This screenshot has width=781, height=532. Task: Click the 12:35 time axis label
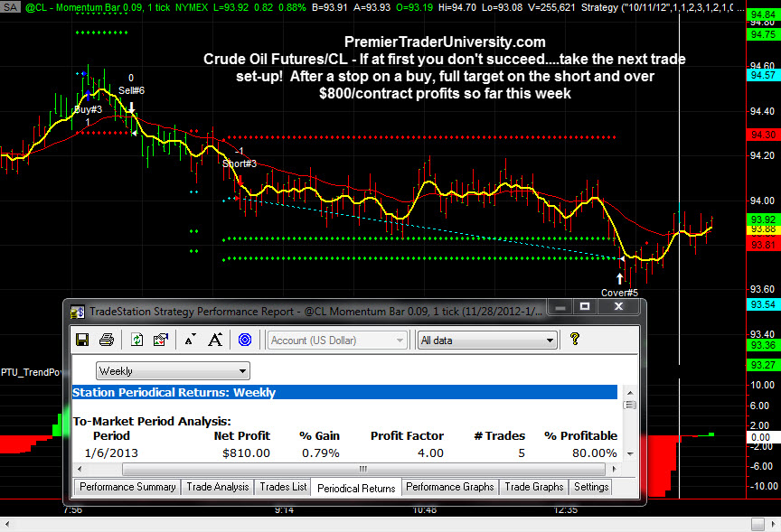pos(565,510)
